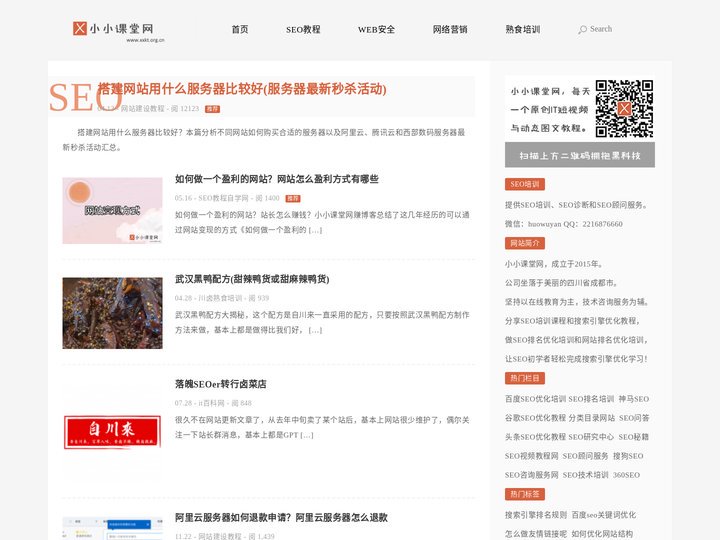Click the 阿里云 refund article thumbnail
This screenshot has width=720, height=540.
coord(112,529)
